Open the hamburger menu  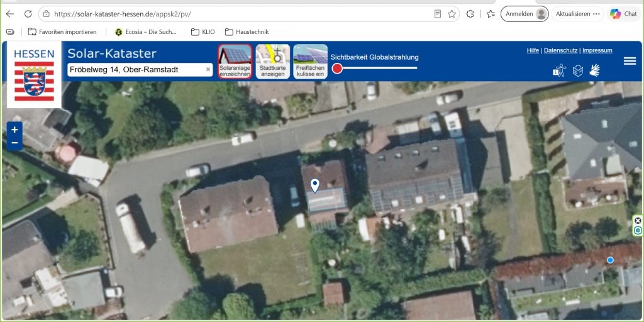[630, 61]
